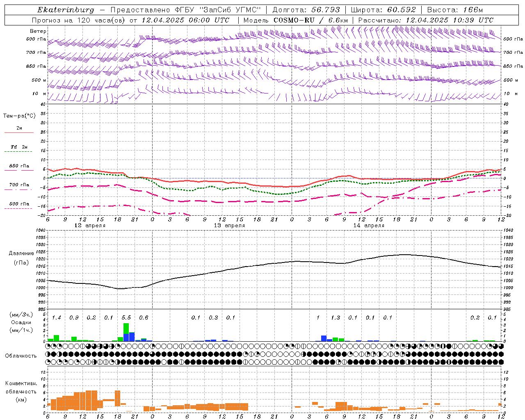
Task: Select the 'Долгота: 56.793' header field
Action: [x=306, y=10]
